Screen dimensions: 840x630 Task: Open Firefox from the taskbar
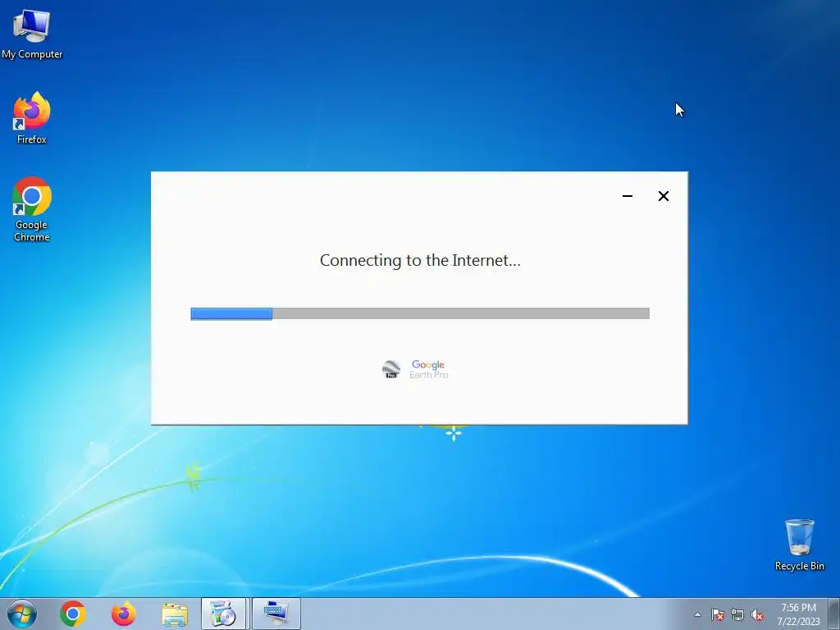pyautogui.click(x=123, y=614)
